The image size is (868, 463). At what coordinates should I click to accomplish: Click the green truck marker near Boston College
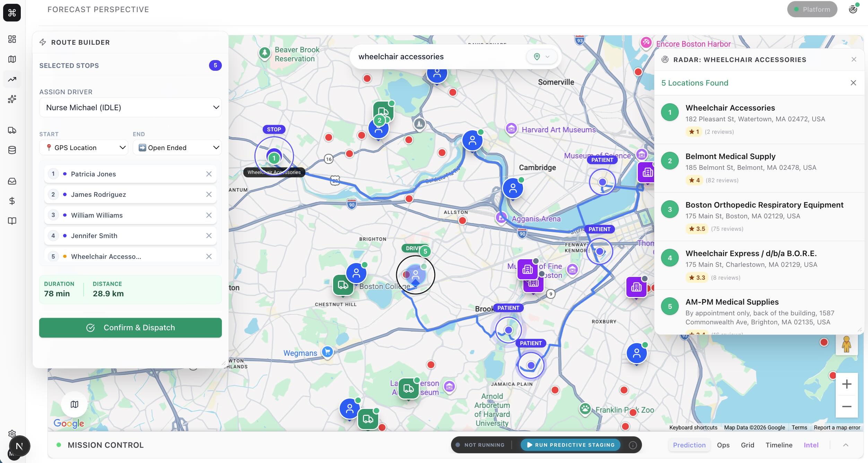[343, 285]
